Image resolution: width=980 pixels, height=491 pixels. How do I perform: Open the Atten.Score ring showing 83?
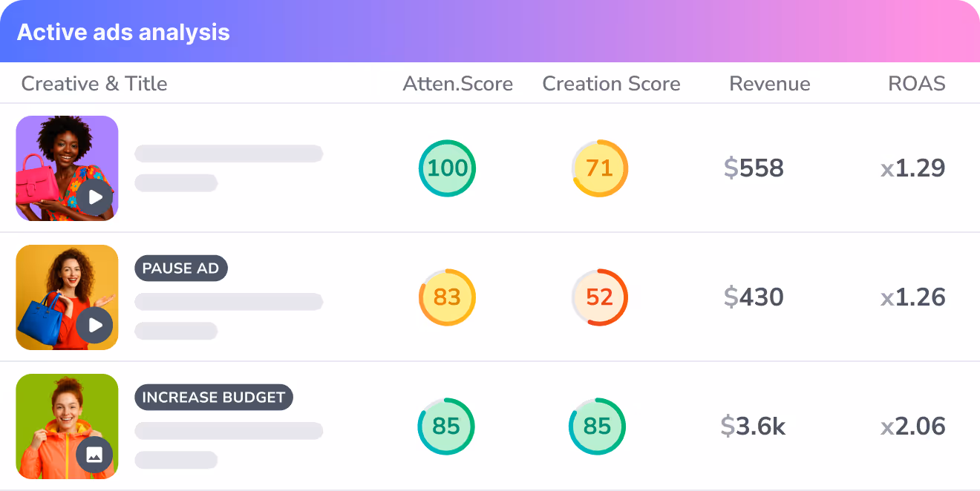[447, 297]
